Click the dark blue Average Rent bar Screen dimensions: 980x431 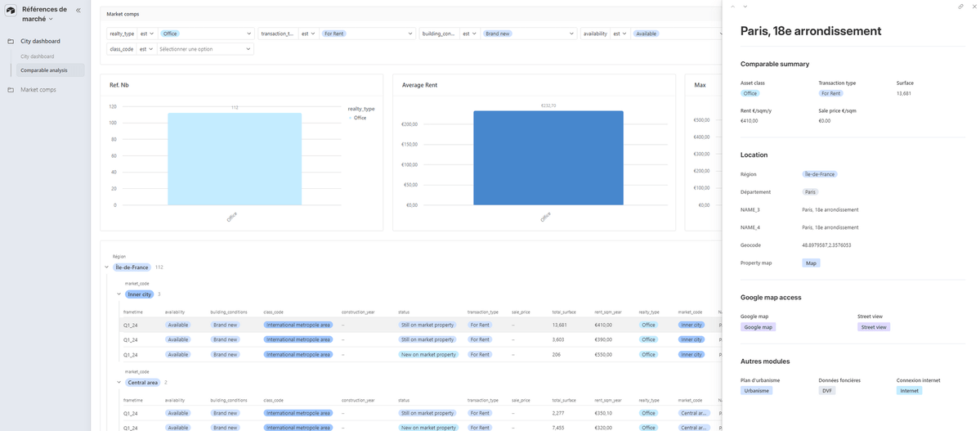point(548,158)
